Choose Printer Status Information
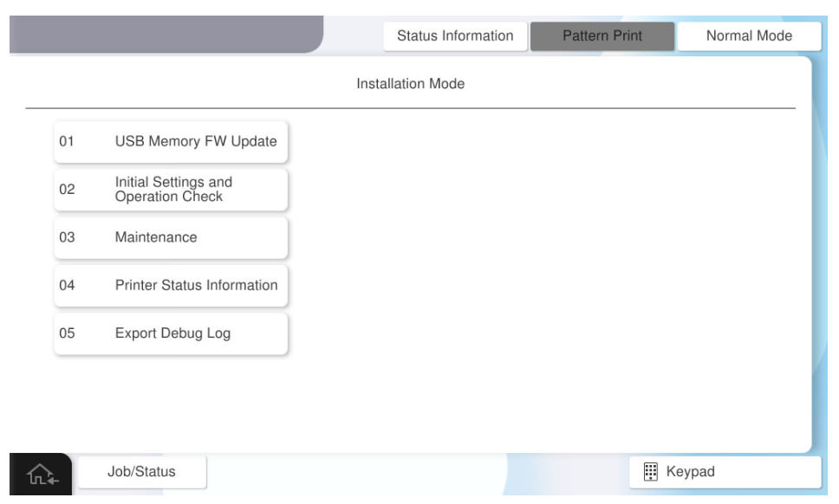The height and width of the screenshot is (504, 839). click(196, 285)
